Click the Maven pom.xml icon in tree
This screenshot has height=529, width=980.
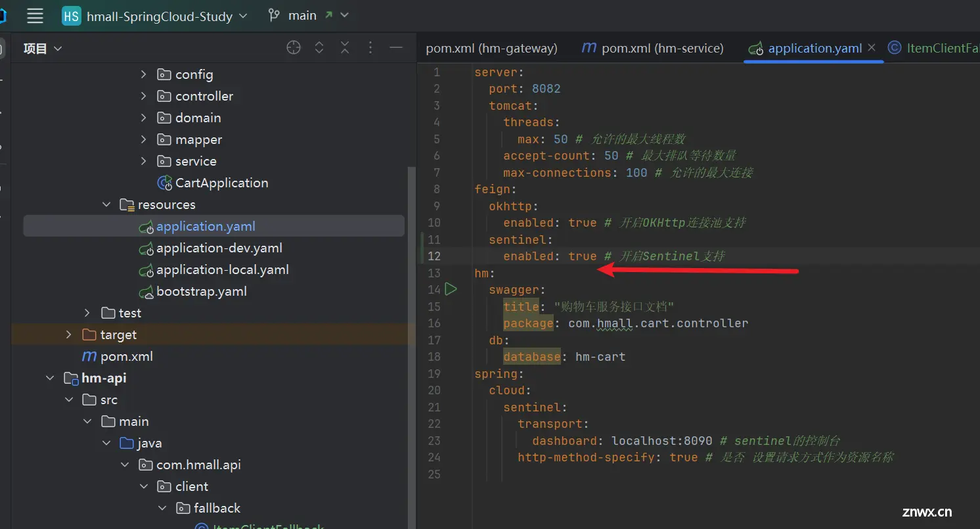click(x=89, y=356)
